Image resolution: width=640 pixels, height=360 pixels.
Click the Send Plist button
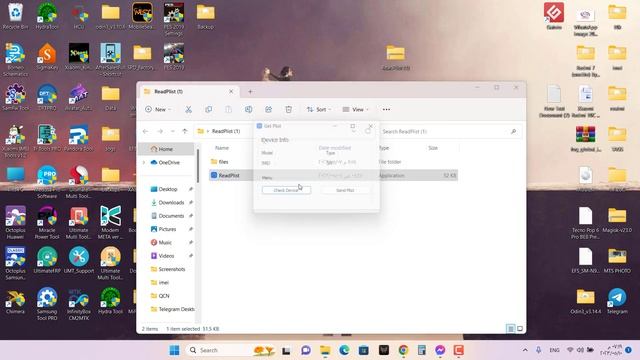click(x=345, y=190)
